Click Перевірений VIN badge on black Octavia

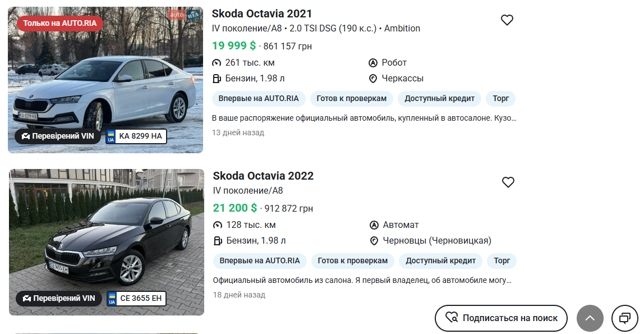59,298
